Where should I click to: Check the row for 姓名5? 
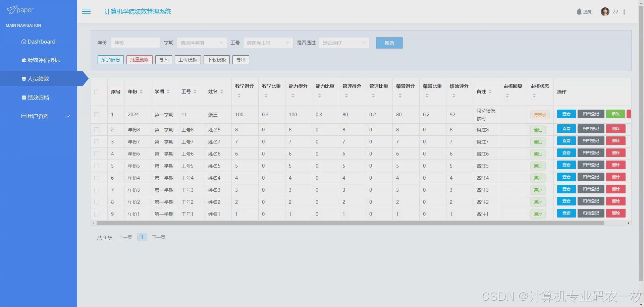coord(97,166)
